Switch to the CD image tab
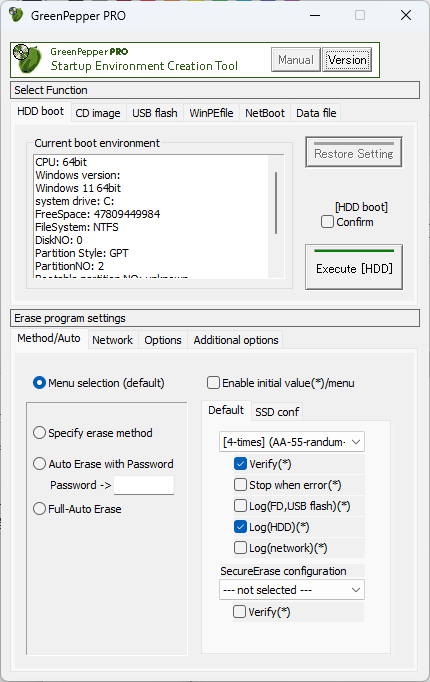Screen dimensions: 430x682 [x=98, y=113]
